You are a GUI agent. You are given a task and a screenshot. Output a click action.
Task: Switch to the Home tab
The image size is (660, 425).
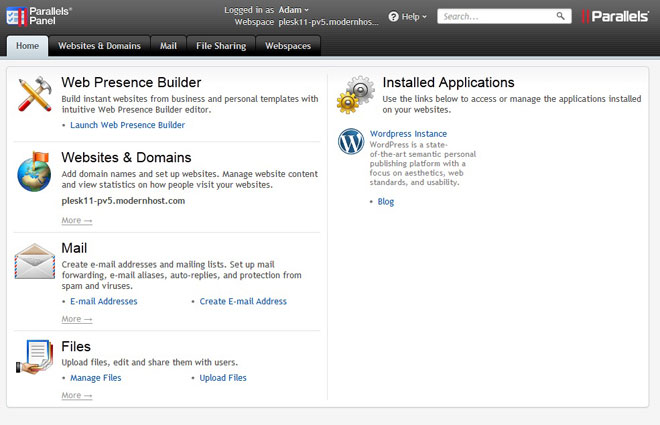pyautogui.click(x=27, y=46)
